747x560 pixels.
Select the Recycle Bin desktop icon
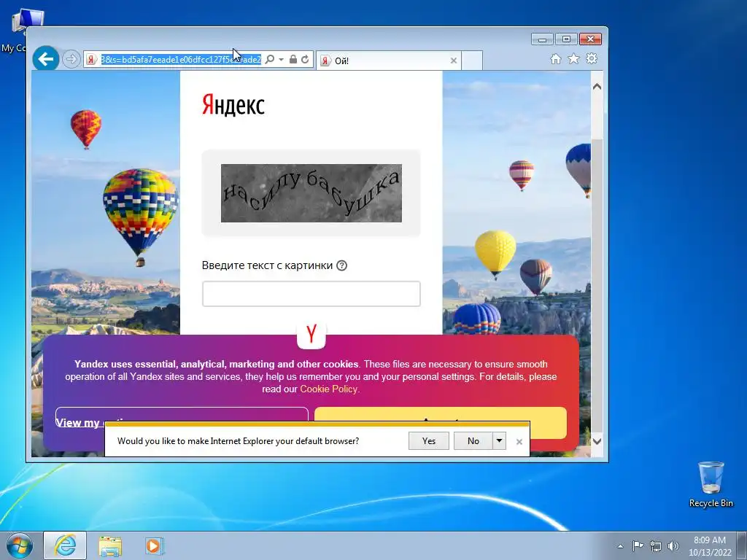tap(711, 484)
